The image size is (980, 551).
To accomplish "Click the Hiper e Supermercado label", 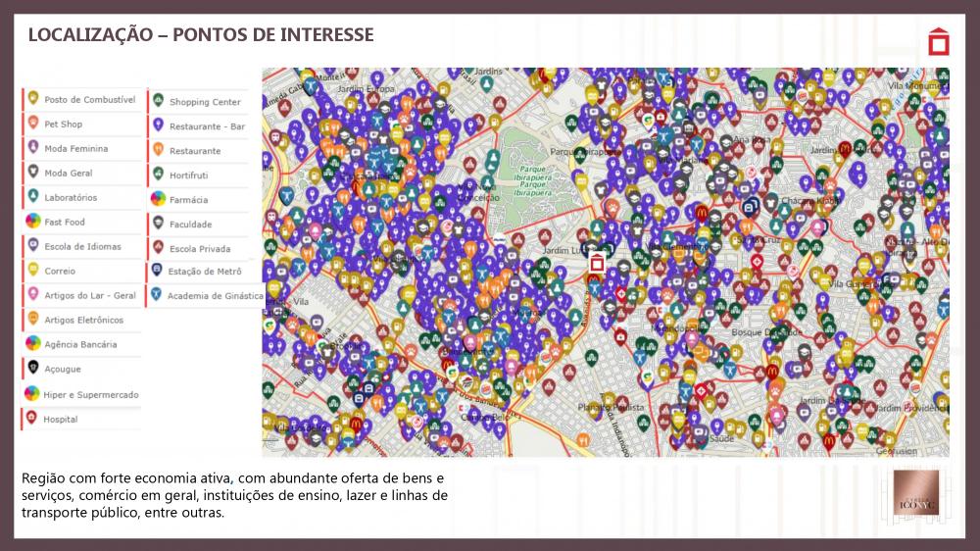I will pos(91,394).
